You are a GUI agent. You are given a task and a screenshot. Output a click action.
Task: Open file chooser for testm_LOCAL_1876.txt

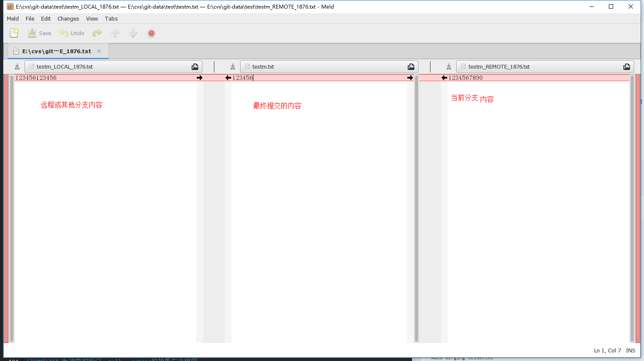pyautogui.click(x=195, y=67)
